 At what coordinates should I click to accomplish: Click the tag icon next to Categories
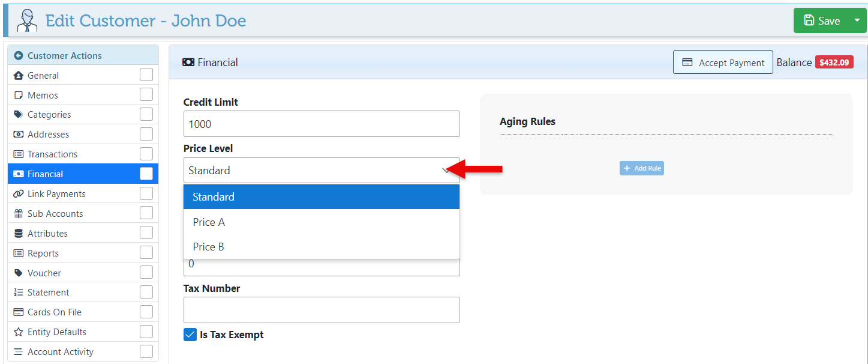[x=18, y=115]
